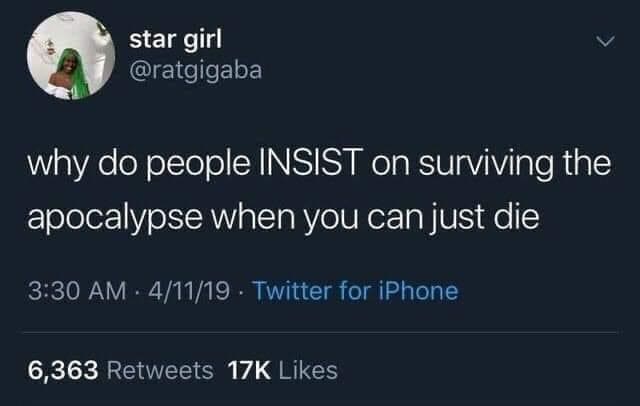Image resolution: width=640 pixels, height=406 pixels.
Task: Open the Retweets label list
Action: pos(160,369)
